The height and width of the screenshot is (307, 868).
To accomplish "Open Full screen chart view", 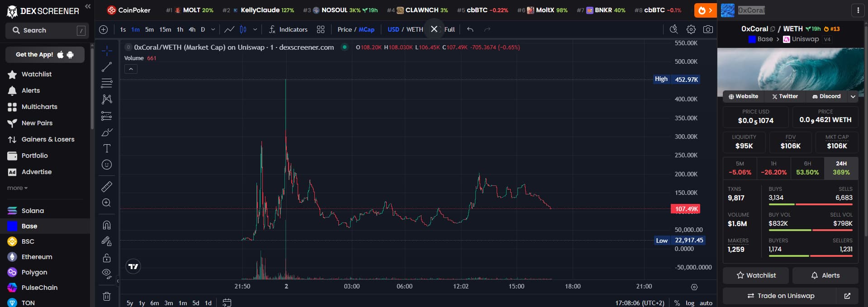I will click(450, 29).
